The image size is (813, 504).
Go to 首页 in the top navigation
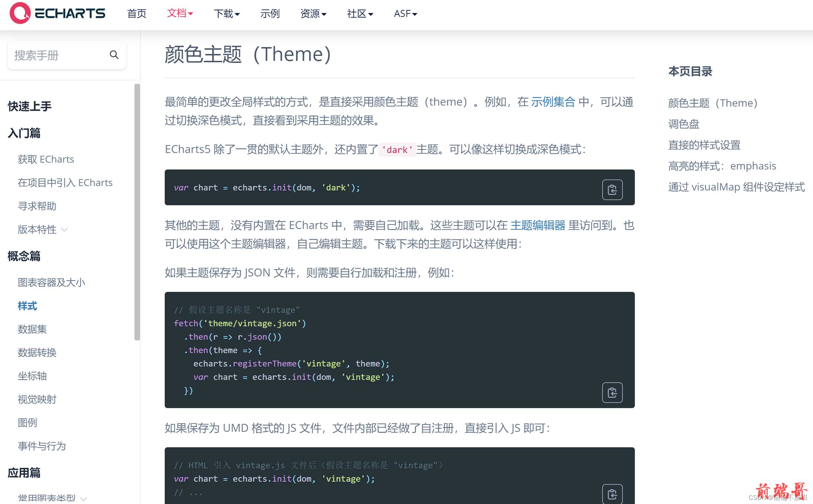click(137, 13)
